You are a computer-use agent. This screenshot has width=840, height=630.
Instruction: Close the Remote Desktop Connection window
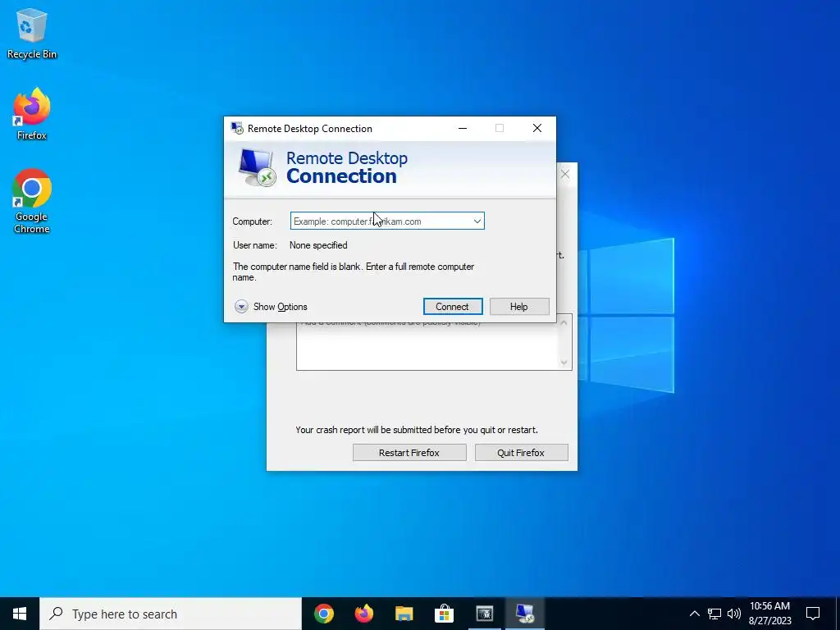537,129
